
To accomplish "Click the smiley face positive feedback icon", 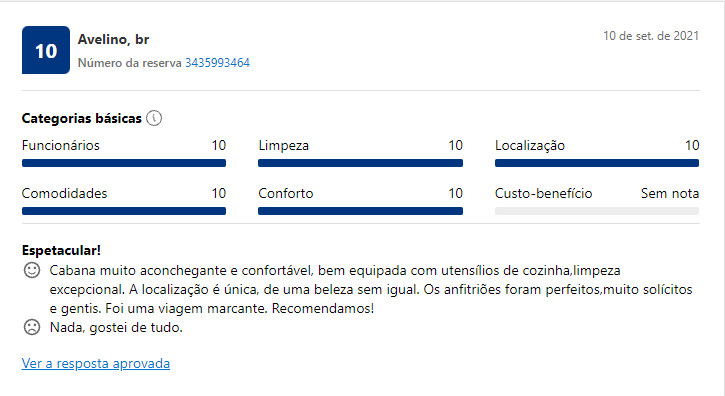I will point(32,270).
